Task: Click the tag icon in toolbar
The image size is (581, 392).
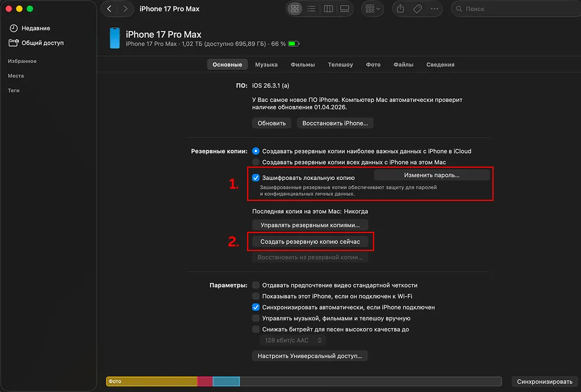Action: [418, 9]
